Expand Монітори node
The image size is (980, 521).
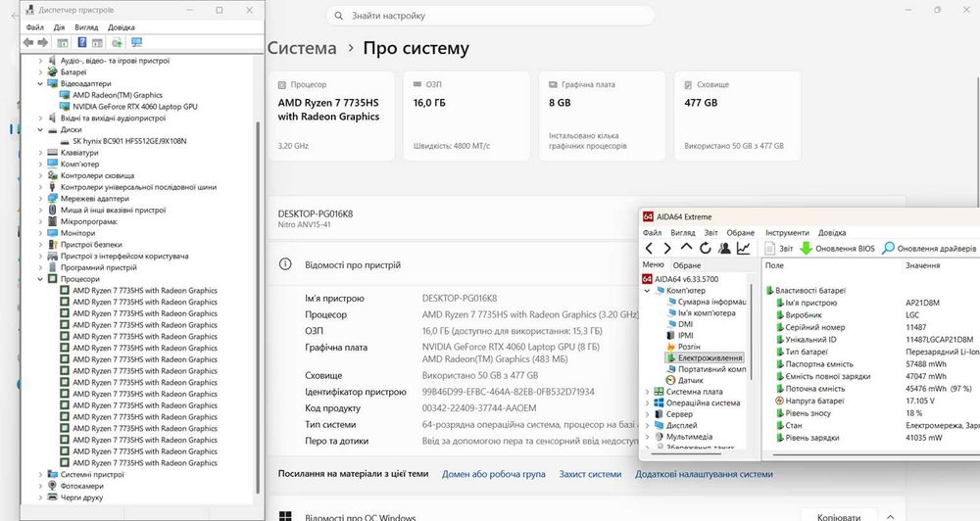pyautogui.click(x=40, y=233)
